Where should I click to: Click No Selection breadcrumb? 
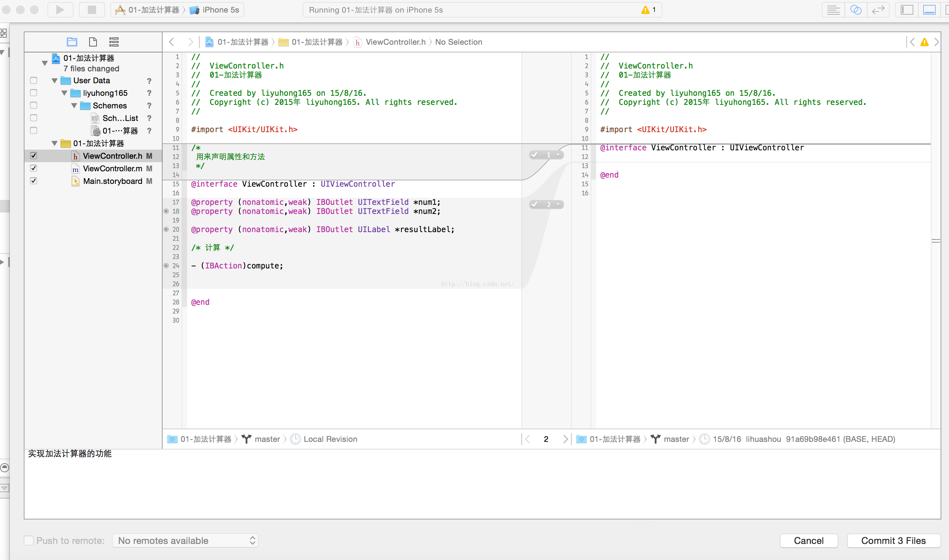[459, 42]
